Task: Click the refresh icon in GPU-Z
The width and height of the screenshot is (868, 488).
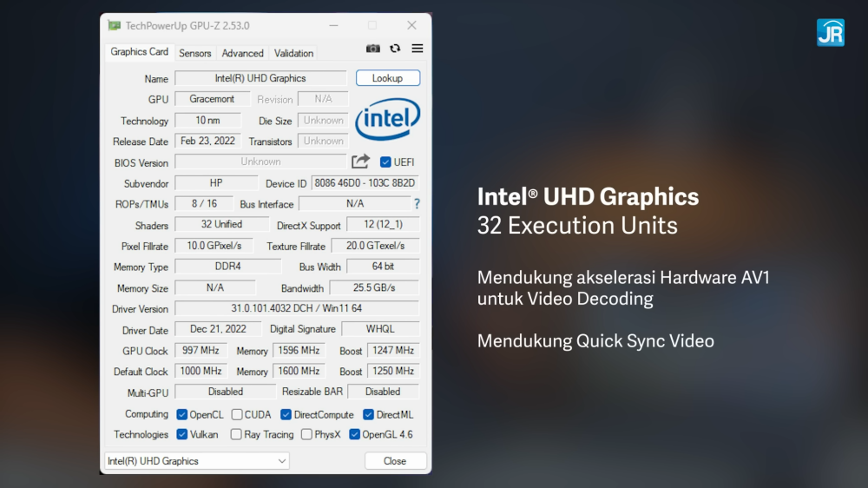Action: pyautogui.click(x=395, y=49)
